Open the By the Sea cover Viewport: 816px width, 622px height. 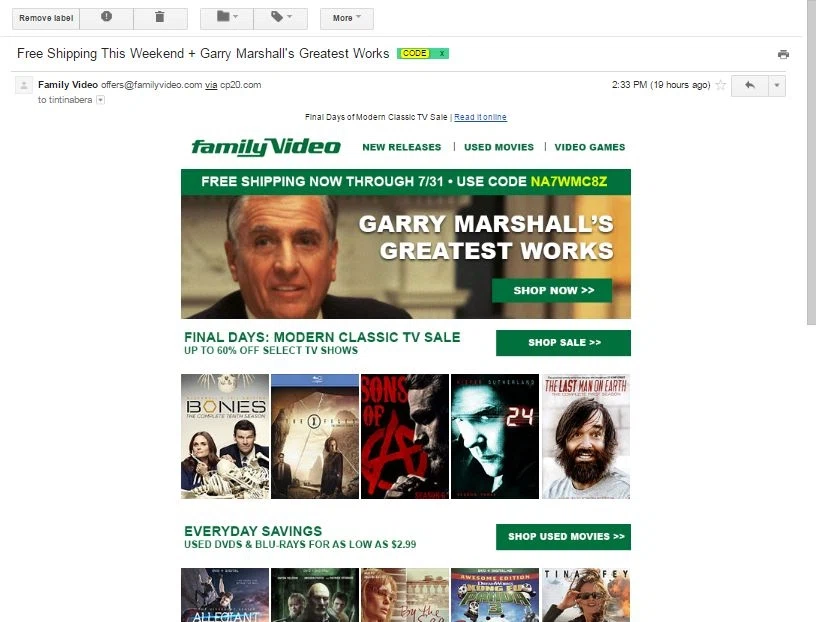click(405, 595)
